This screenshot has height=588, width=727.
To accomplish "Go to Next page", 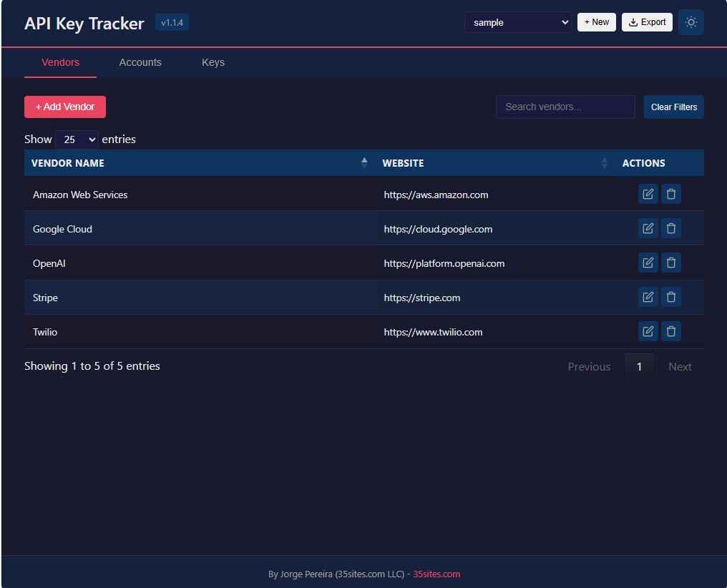I will 680,366.
